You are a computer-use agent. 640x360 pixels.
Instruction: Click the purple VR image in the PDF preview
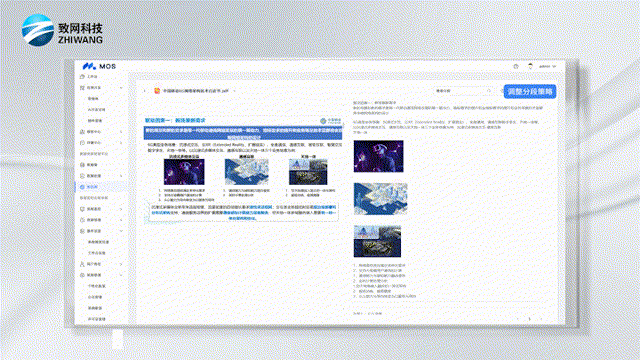click(x=184, y=172)
